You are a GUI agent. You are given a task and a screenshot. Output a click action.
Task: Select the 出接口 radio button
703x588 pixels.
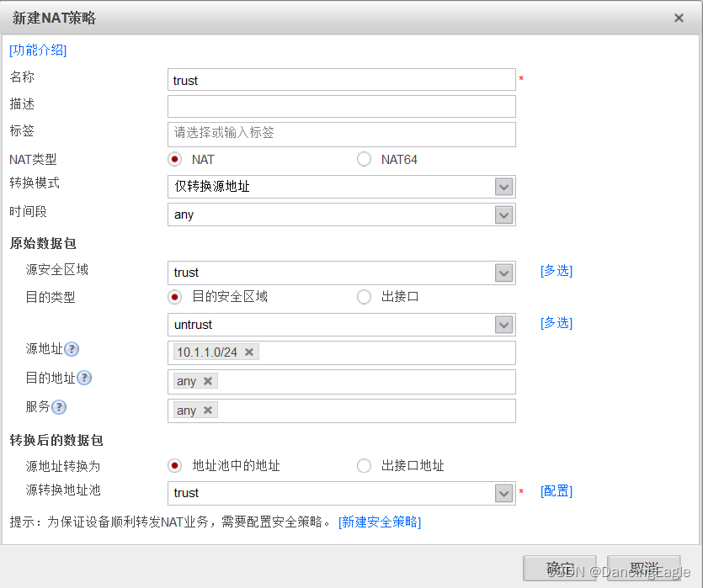click(x=364, y=296)
